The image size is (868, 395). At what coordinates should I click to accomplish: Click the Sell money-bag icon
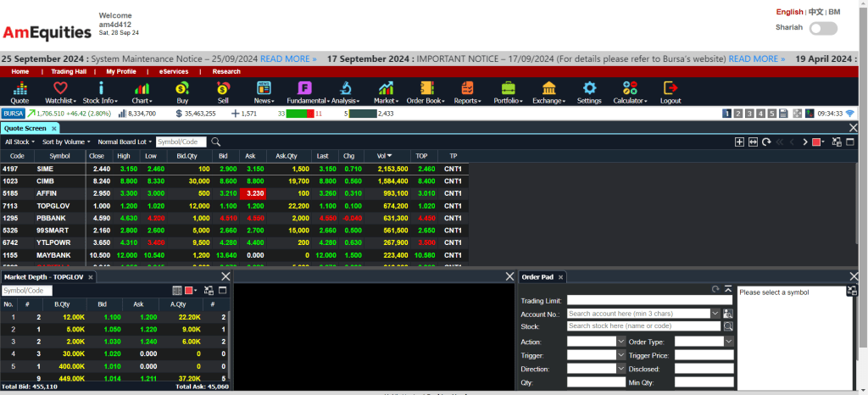click(x=223, y=92)
